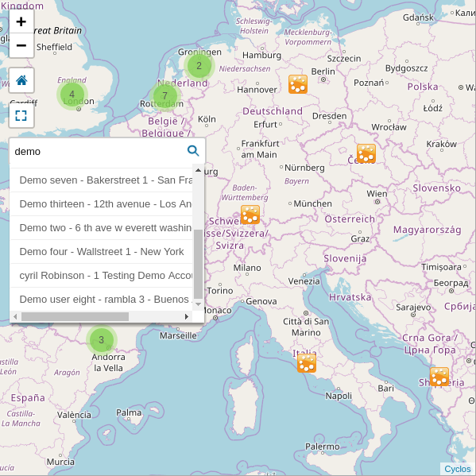Zoom out with the minus button
Viewport: 476px width, 476px height.
21,45
